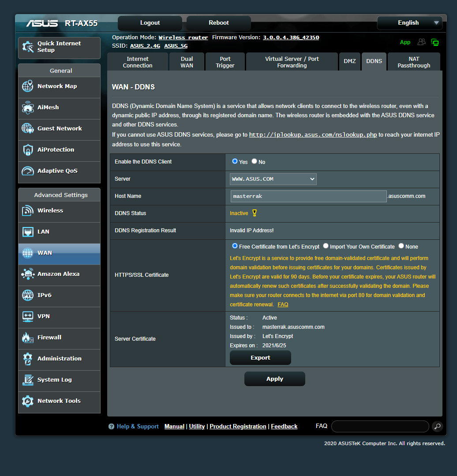
Task: Open NAT Passthrough tab
Action: click(414, 62)
